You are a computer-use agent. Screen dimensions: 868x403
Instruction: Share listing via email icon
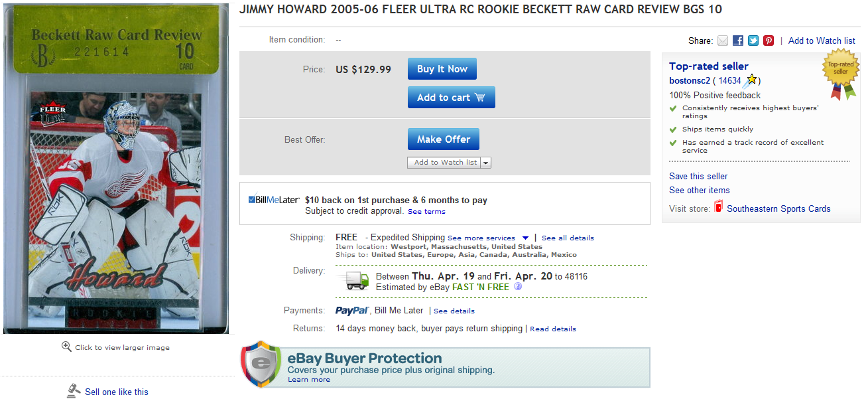coord(723,40)
